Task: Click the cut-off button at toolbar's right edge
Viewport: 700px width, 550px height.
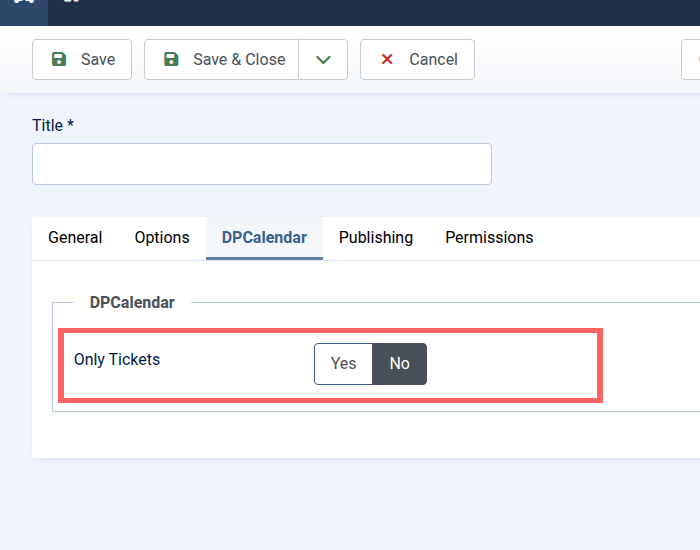Action: (x=691, y=60)
